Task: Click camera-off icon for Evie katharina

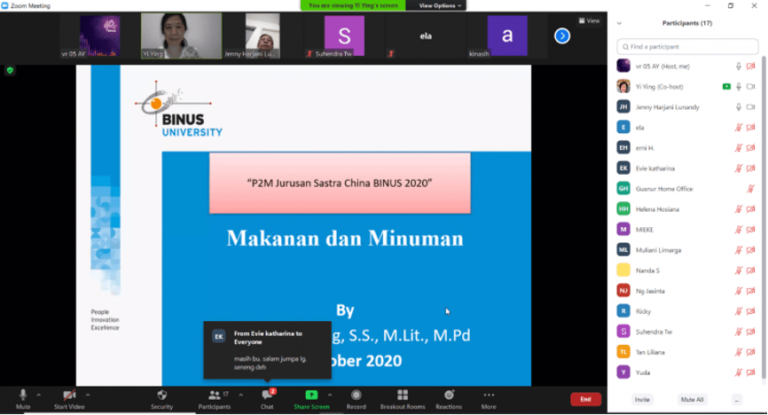Action: tap(751, 168)
